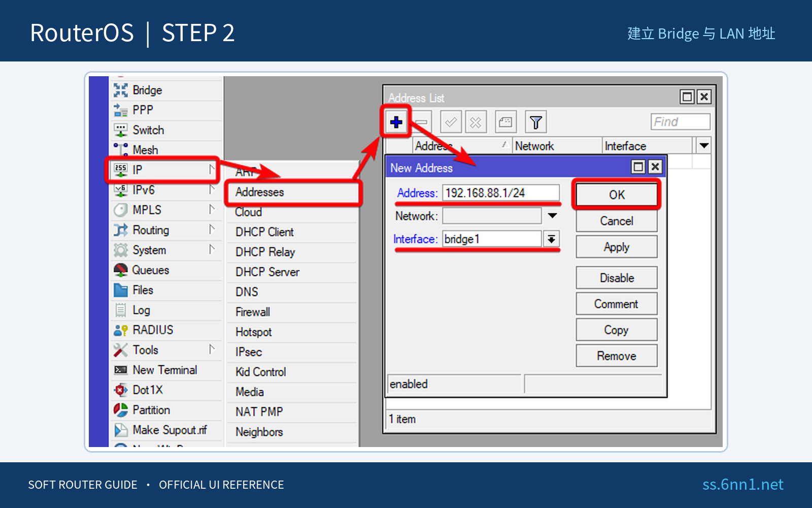Open Firewall in the IP submenu

(292, 312)
